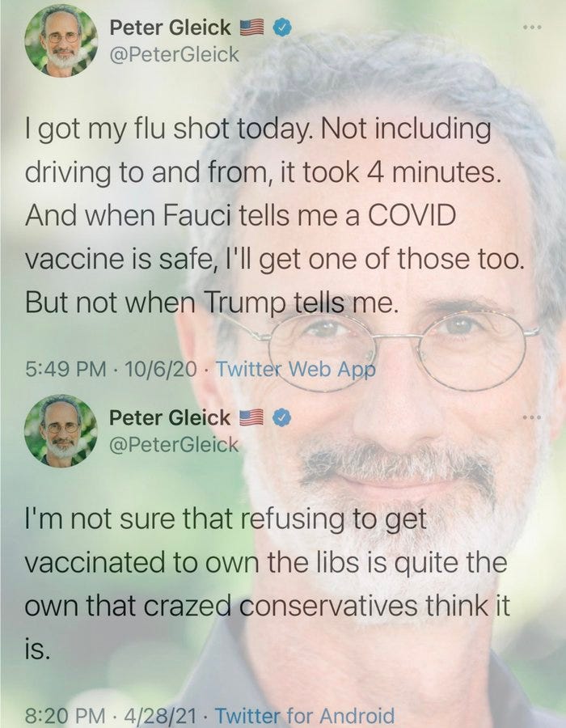
Task: Click the Twitter Web App source link
Action: click(x=295, y=369)
